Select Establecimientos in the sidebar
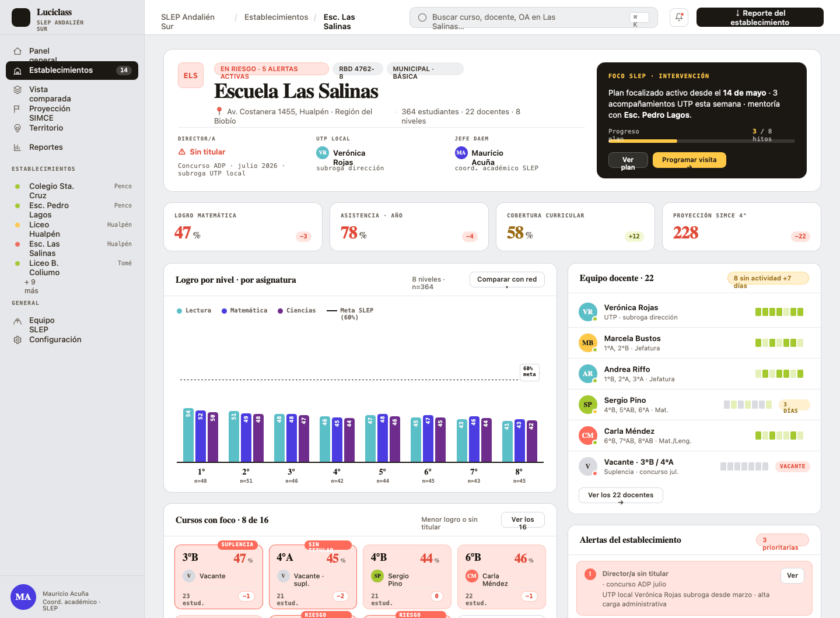840x618 pixels. coord(72,71)
